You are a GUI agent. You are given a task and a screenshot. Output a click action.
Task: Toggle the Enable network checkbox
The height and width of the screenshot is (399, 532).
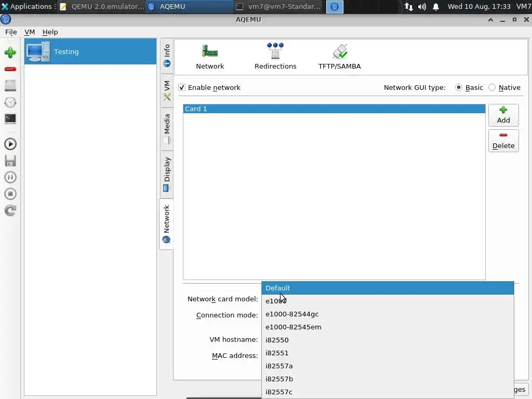pos(182,87)
